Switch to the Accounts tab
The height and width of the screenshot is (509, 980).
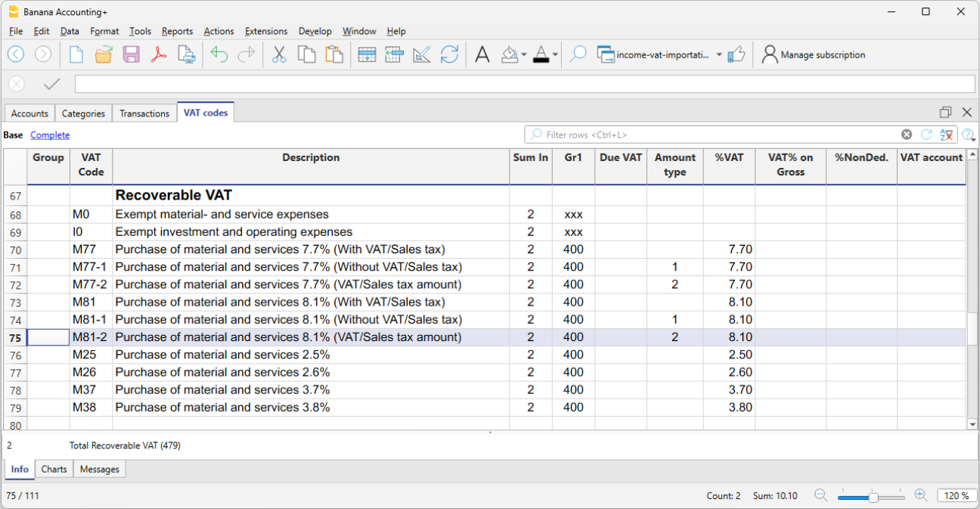(29, 113)
